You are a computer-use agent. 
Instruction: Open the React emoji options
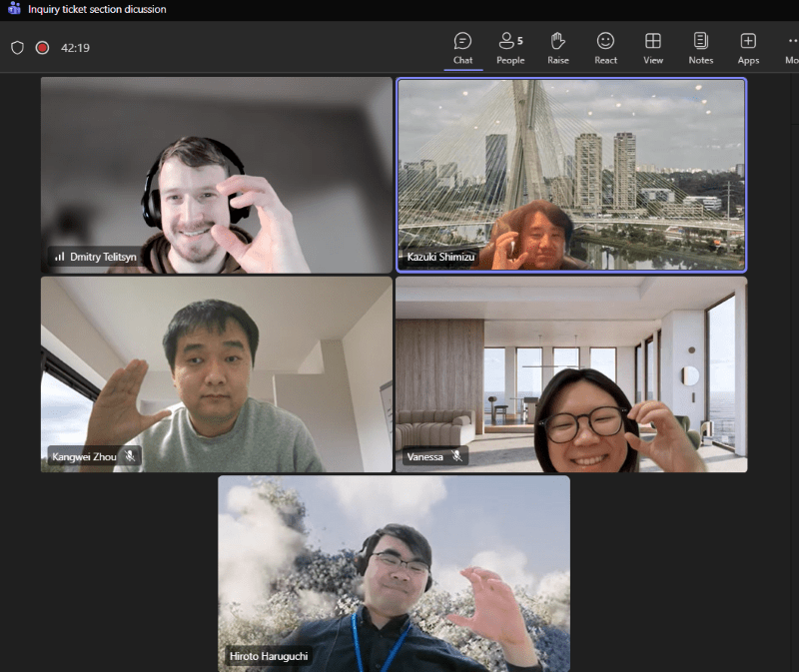[x=605, y=47]
